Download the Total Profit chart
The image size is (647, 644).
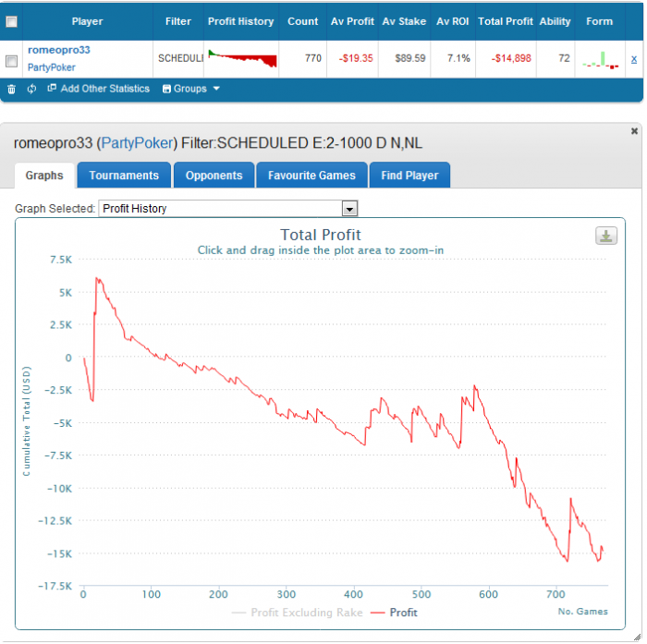tap(605, 236)
